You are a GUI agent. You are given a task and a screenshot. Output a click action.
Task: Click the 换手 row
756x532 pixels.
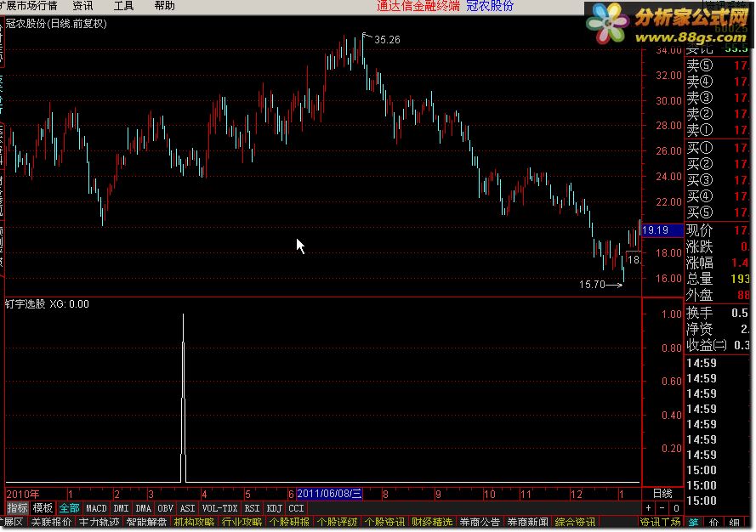718,313
